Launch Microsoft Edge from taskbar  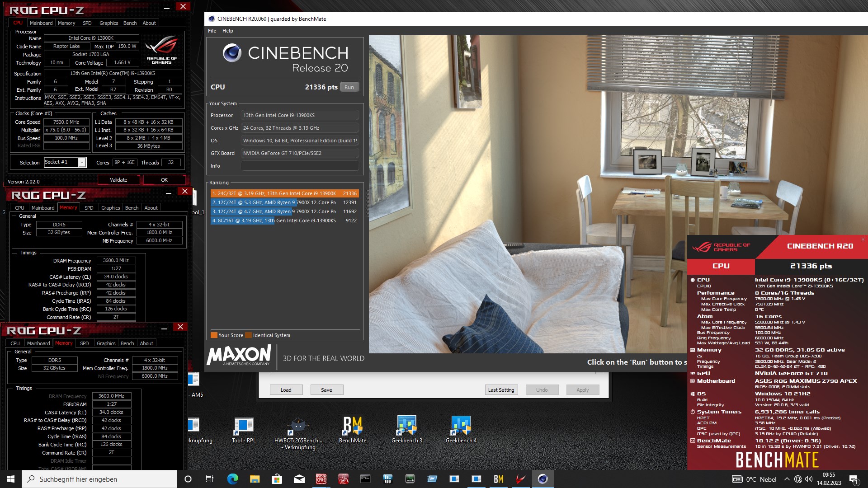(232, 479)
